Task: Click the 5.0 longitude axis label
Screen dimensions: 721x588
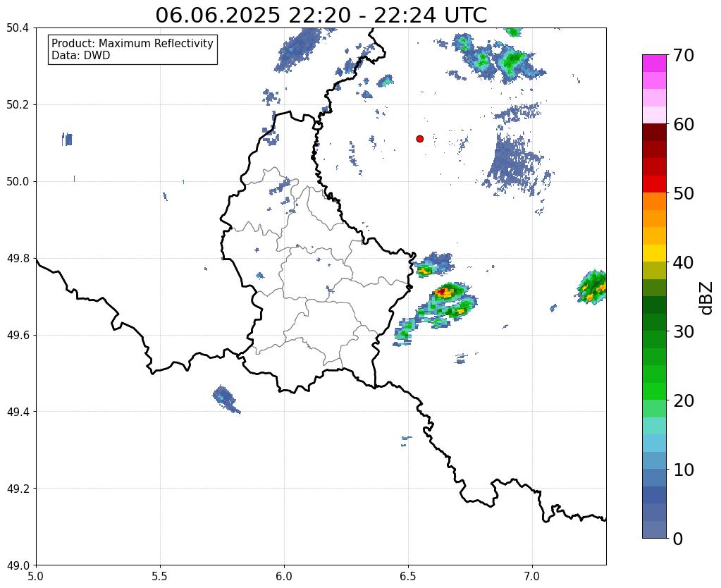Action: coord(36,576)
